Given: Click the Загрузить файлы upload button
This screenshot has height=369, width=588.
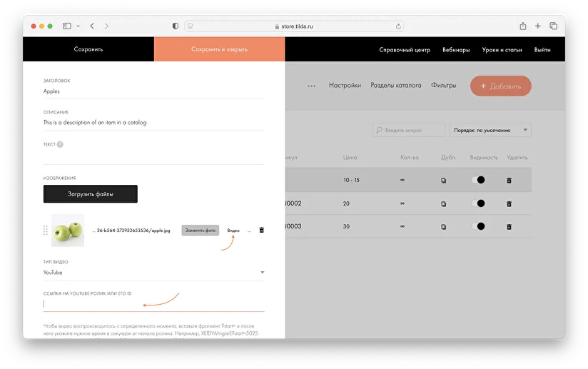Looking at the screenshot, I should point(90,193).
